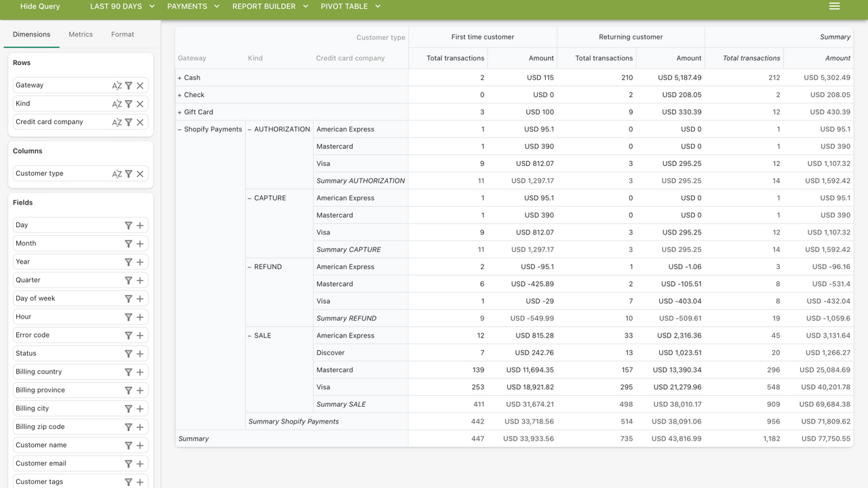This screenshot has width=868, height=488.
Task: Open the hamburger menu
Action: pos(833,6)
